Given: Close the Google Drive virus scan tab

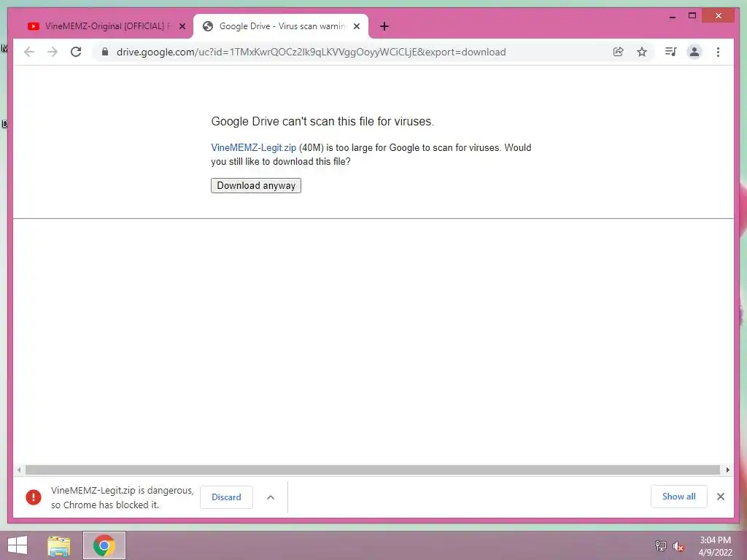Looking at the screenshot, I should tap(357, 26).
